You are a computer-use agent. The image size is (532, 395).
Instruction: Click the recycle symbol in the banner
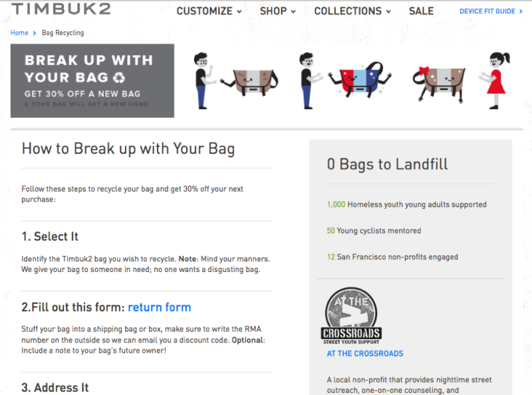pos(119,78)
